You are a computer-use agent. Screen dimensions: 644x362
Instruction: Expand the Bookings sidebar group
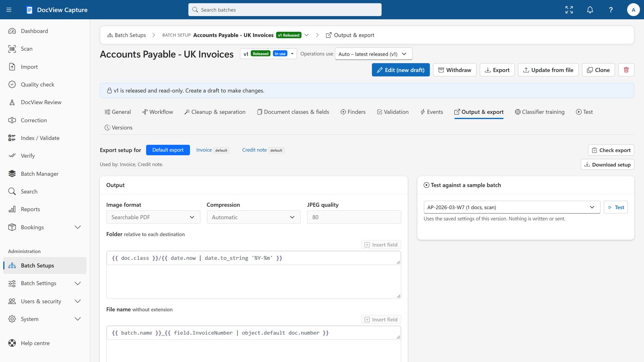point(45,227)
